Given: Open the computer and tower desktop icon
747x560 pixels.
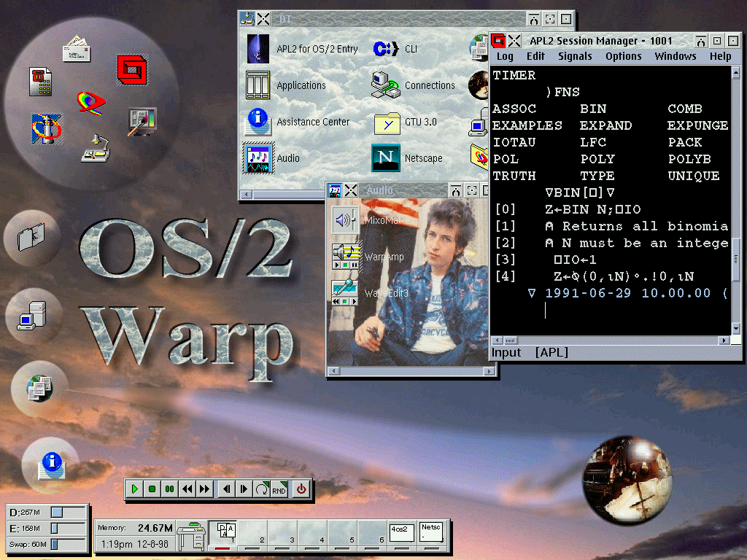Looking at the screenshot, I should pos(32,315).
